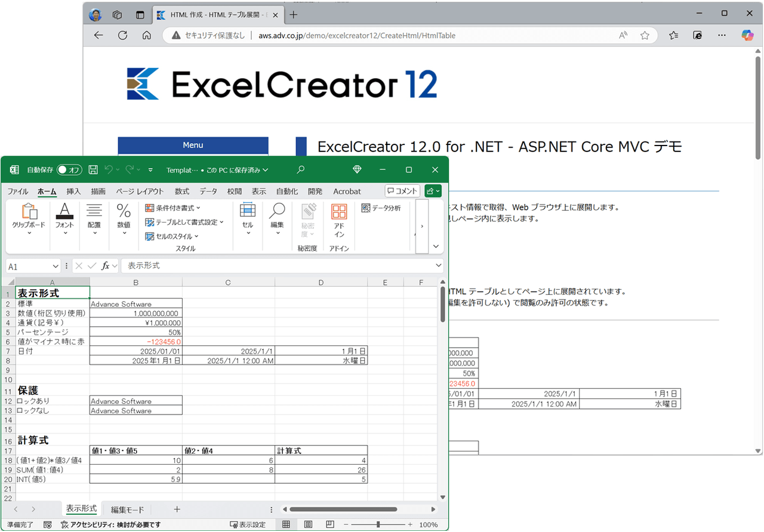
Task: Expand 条件付き書式 dropdown
Action: coord(173,208)
